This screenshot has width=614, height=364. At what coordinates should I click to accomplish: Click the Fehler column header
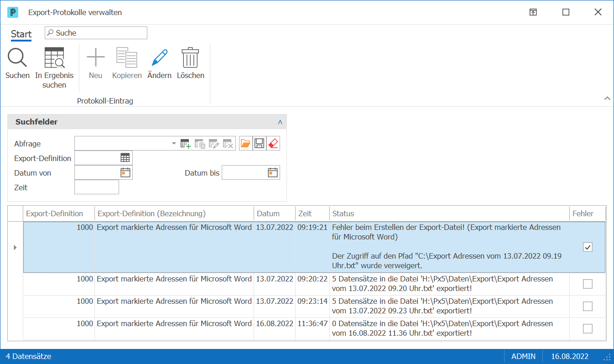pyautogui.click(x=588, y=213)
